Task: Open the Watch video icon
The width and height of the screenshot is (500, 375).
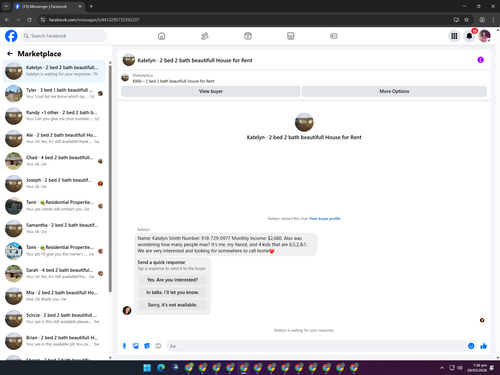Action: [248, 36]
